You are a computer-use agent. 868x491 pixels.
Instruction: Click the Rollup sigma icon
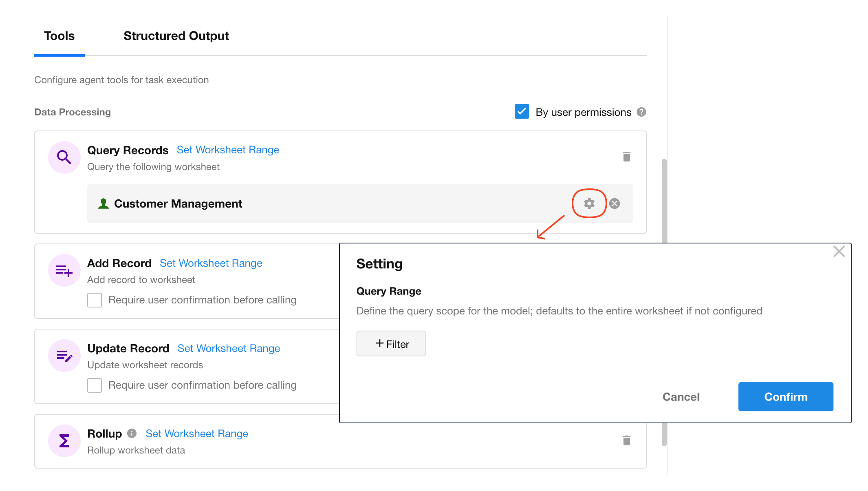click(x=64, y=441)
